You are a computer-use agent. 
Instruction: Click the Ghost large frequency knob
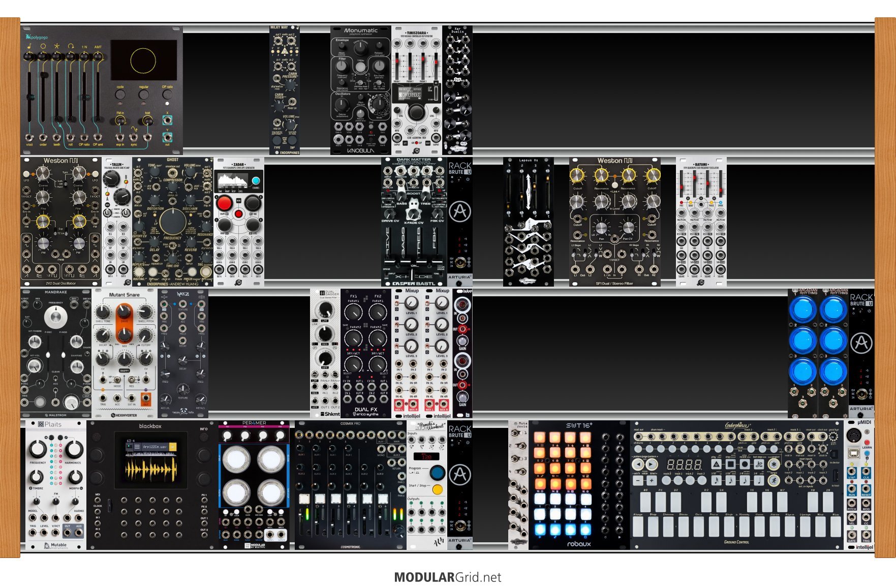coord(173,222)
